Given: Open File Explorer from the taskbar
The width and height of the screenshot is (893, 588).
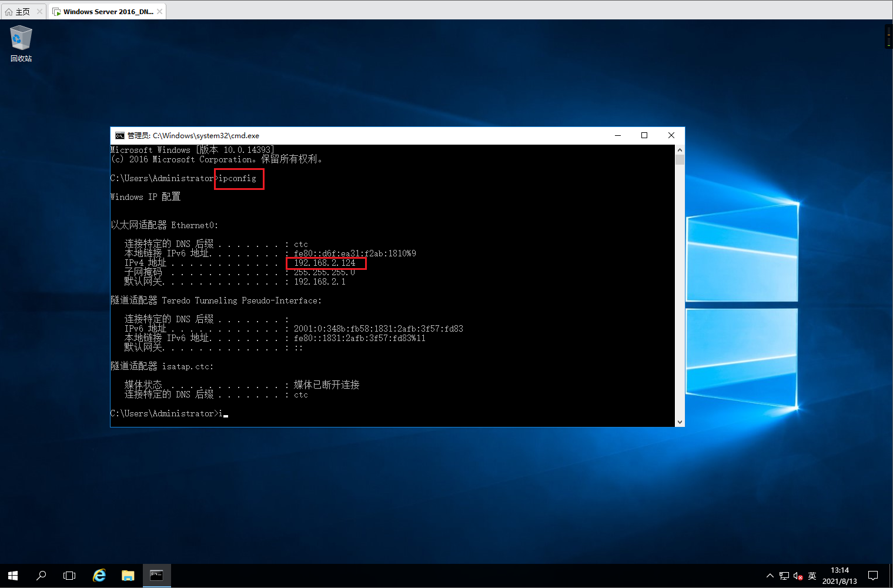Looking at the screenshot, I should coord(128,576).
